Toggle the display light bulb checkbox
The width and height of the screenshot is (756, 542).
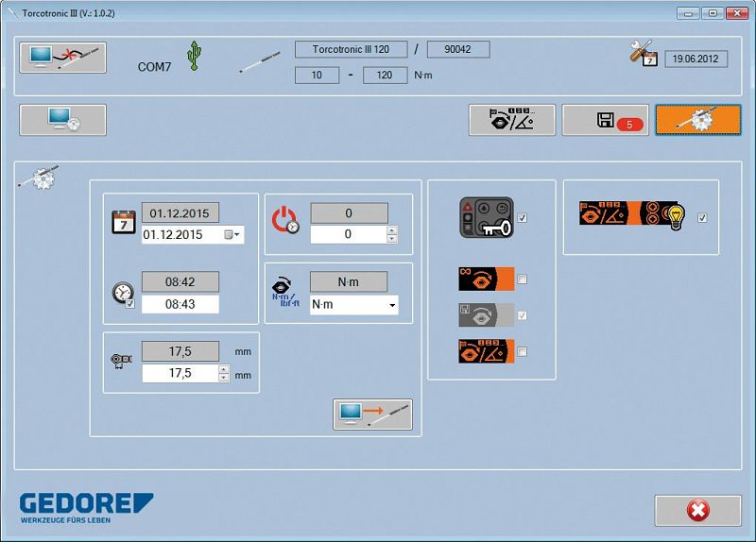tap(701, 218)
